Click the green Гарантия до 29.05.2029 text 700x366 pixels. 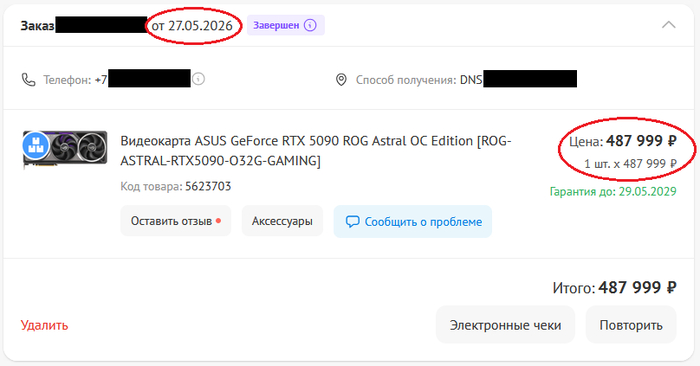613,191
